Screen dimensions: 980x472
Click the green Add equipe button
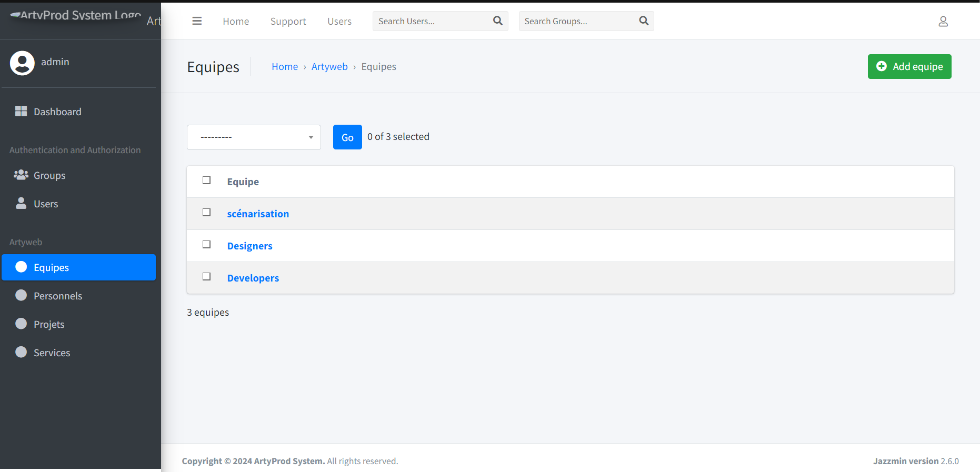[x=909, y=67]
